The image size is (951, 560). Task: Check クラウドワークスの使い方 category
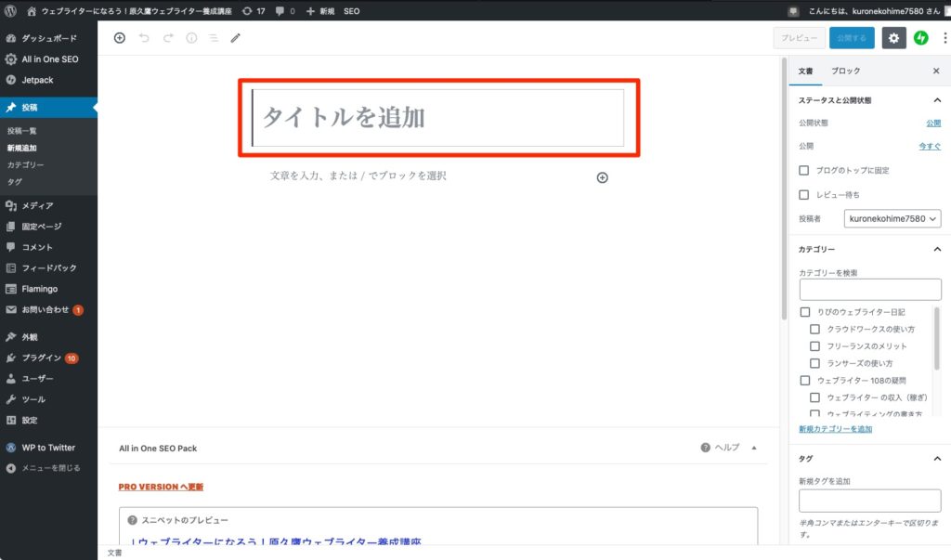pos(814,329)
